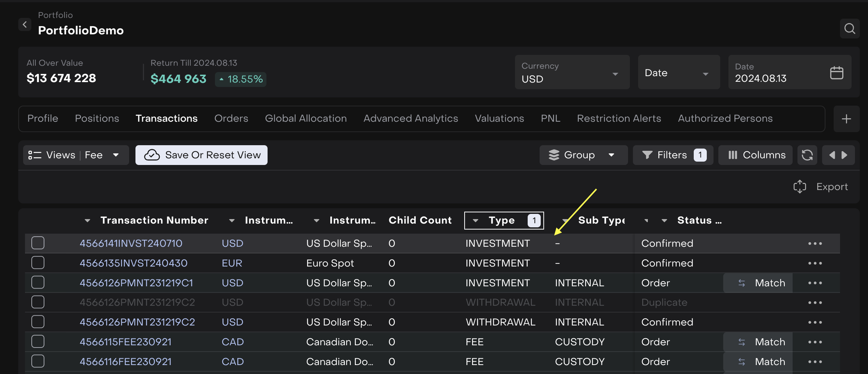The image size is (868, 374).
Task: Select checkbox for transaction 4566141INVST240710
Action: pyautogui.click(x=38, y=243)
